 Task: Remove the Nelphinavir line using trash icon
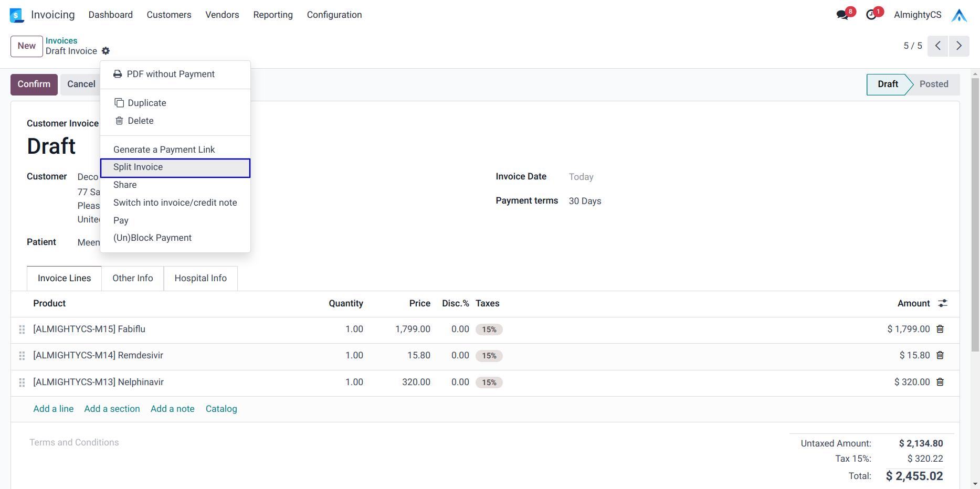coord(940,382)
